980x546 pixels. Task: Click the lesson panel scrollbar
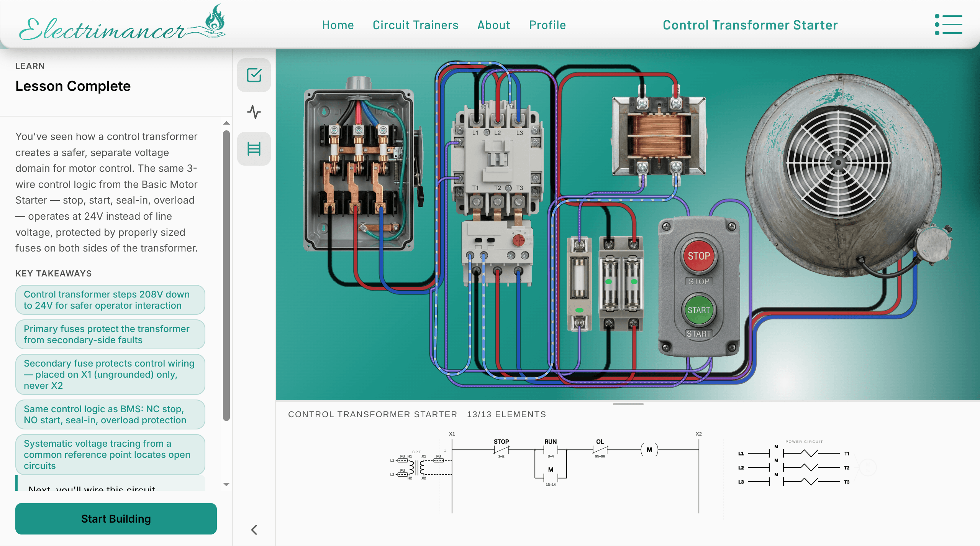pos(226,276)
